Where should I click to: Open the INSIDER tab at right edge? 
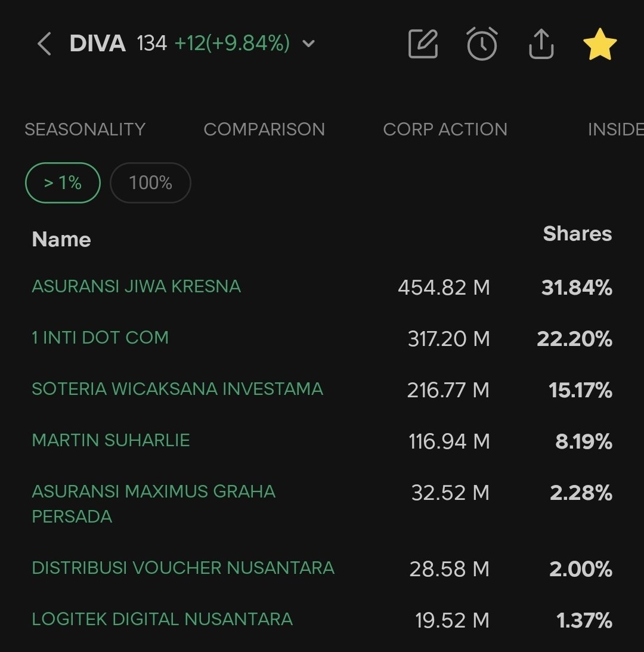[x=616, y=129]
